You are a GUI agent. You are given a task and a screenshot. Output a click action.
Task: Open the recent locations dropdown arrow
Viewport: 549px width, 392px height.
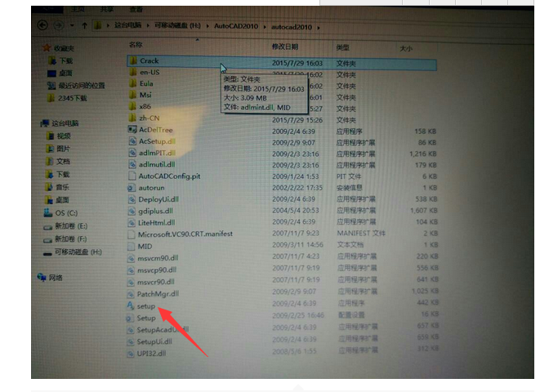(72, 25)
